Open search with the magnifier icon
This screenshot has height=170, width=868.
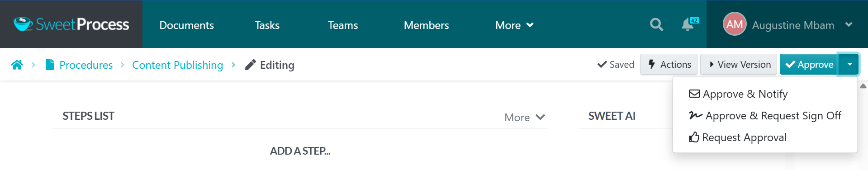pos(656,24)
